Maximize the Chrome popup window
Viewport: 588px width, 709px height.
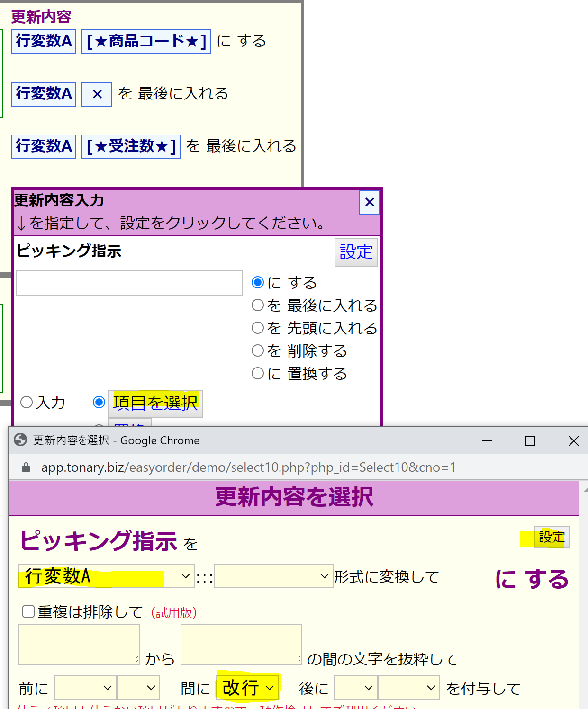click(x=530, y=441)
